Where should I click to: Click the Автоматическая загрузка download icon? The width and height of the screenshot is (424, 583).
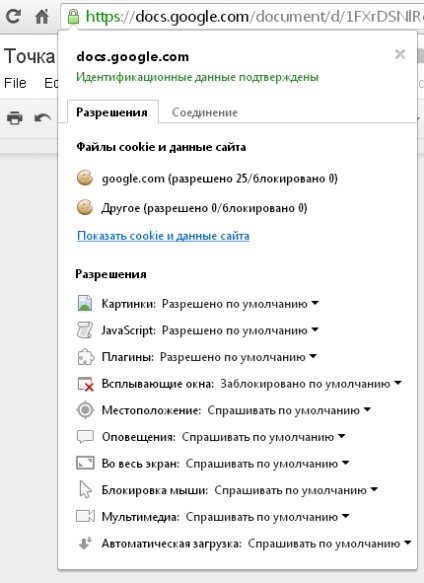[x=85, y=543]
